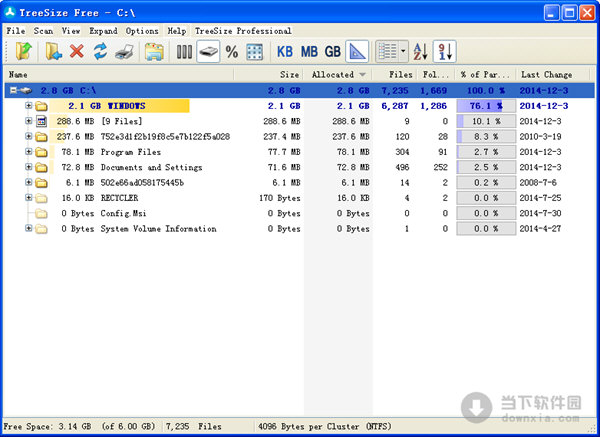Screen dimensions: 600x437
Task: Click the Scan folder icon with green arrow
Action: 21,51
